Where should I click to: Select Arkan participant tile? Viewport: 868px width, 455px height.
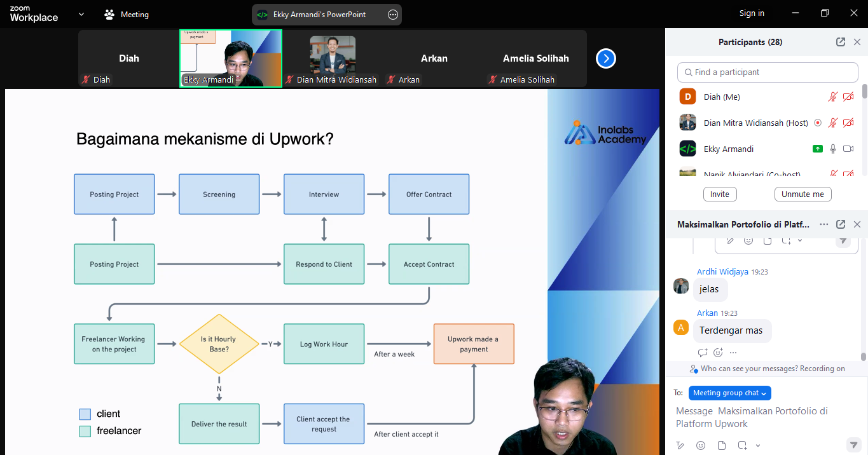(434, 58)
